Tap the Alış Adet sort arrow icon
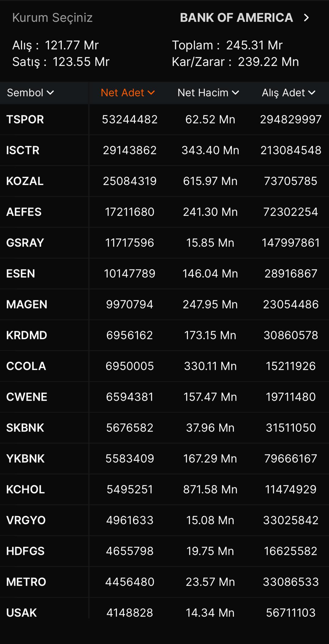Image resolution: width=329 pixels, height=644 pixels. coord(312,92)
